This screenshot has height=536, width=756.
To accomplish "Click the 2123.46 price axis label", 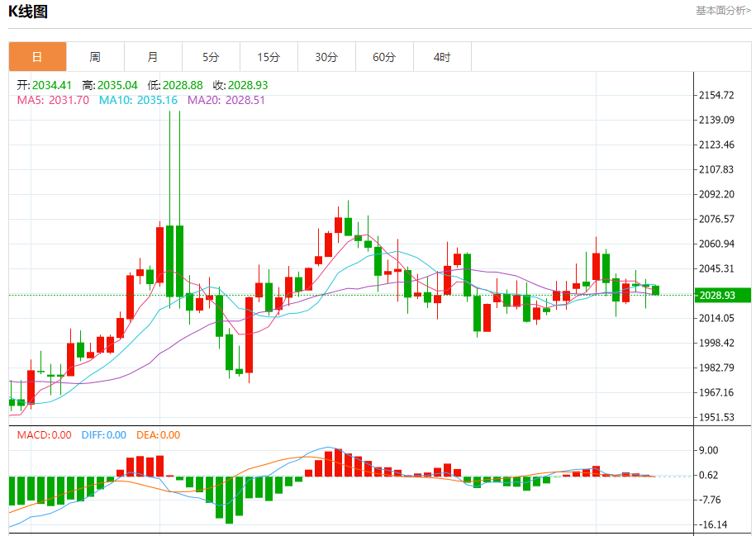I will [716, 145].
